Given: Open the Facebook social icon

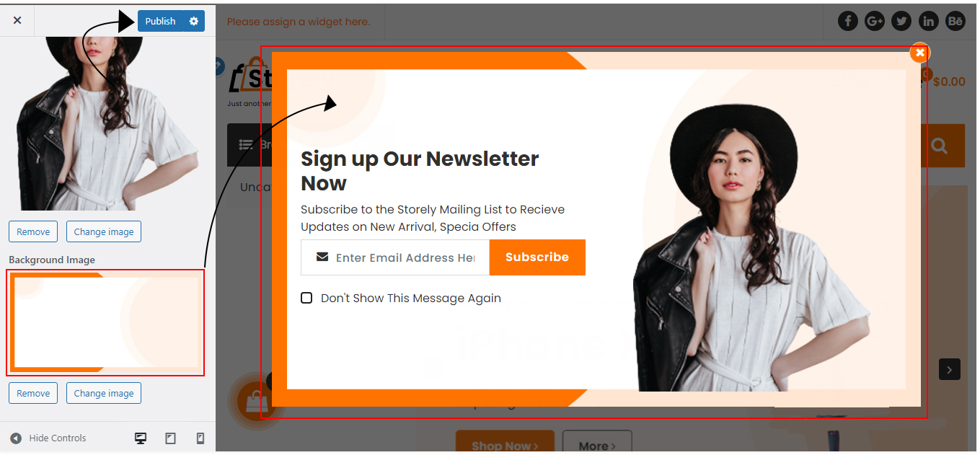Looking at the screenshot, I should (848, 21).
